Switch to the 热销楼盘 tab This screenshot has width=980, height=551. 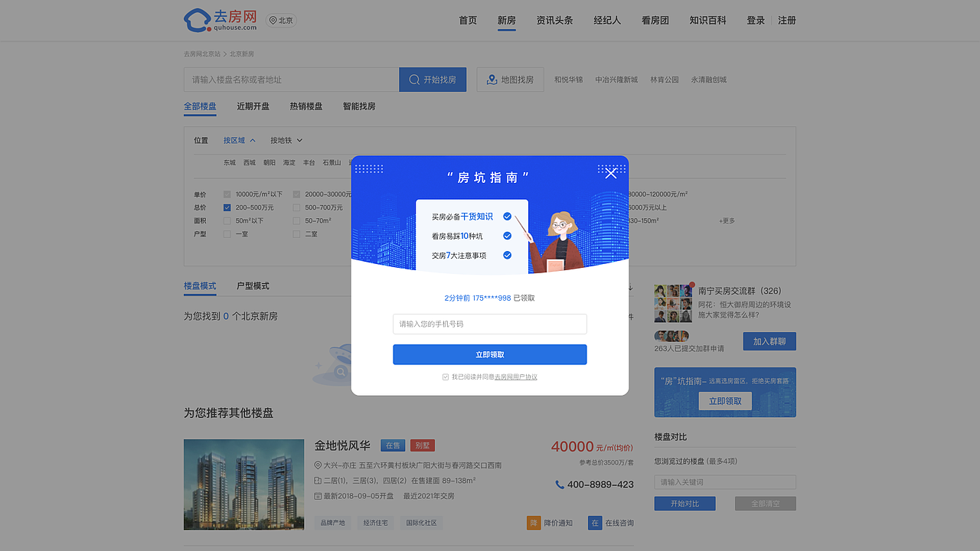pos(306,106)
